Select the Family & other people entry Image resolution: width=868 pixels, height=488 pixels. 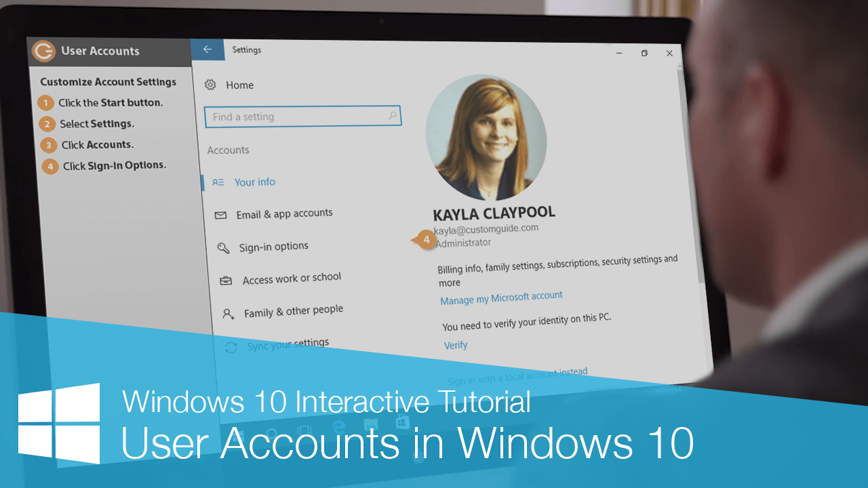click(x=293, y=310)
